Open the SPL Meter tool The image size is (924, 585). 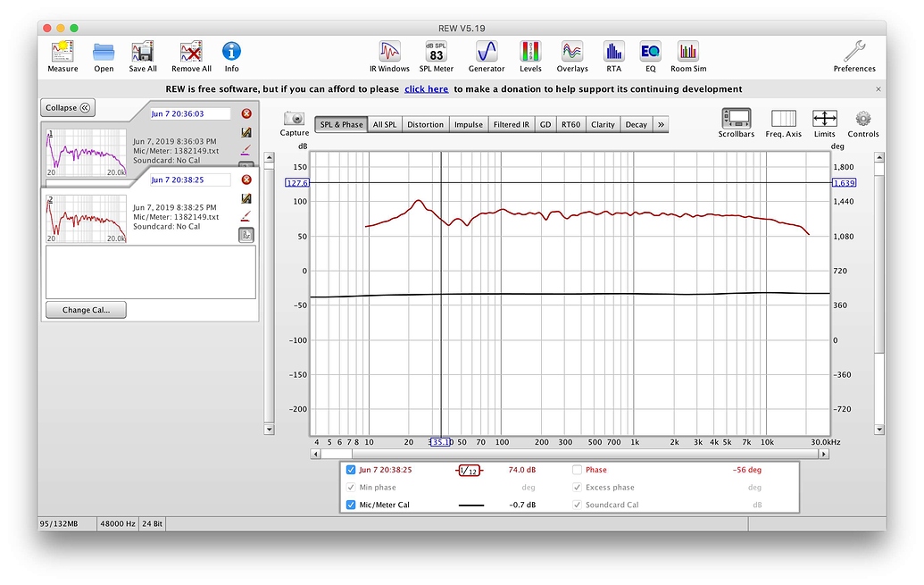(436, 52)
